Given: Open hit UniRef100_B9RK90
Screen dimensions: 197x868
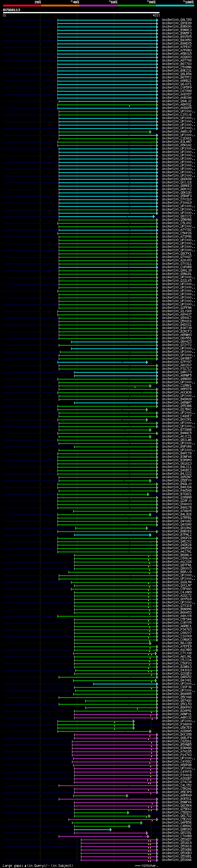Looking at the screenshot, I should click(x=177, y=26).
